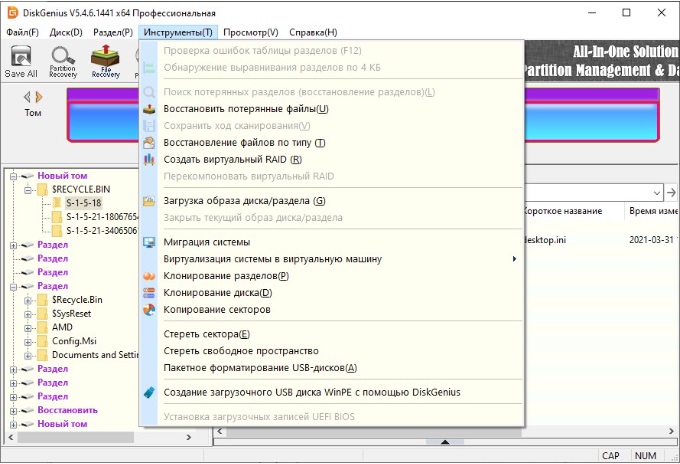
Task: Open the filter combo box dropdown arrow
Action: (x=657, y=192)
